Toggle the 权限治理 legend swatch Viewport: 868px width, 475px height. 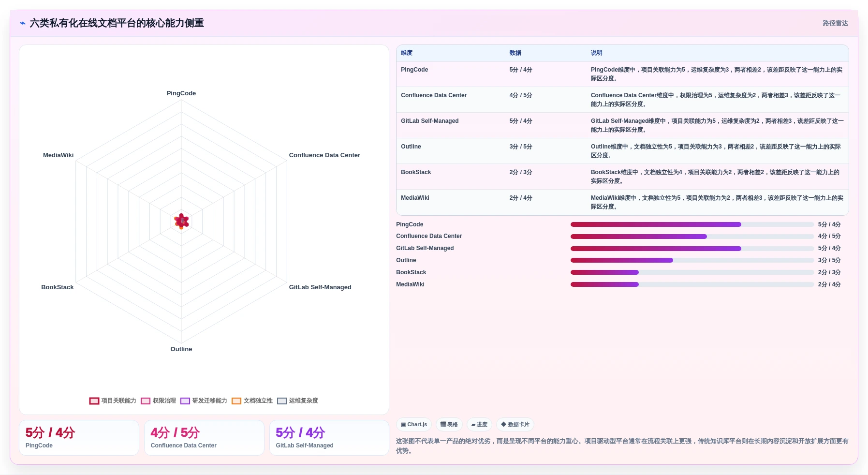146,401
